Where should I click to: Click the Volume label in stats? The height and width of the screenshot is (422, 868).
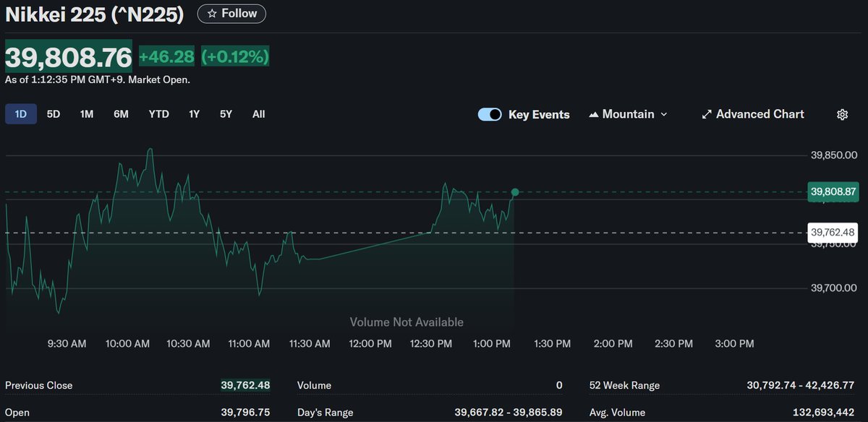tap(314, 385)
